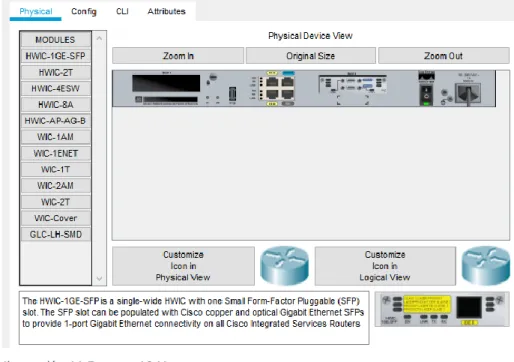Viewport: 514px width, 362px height.
Task: Select the WIC-1ENET module
Action: click(55, 153)
